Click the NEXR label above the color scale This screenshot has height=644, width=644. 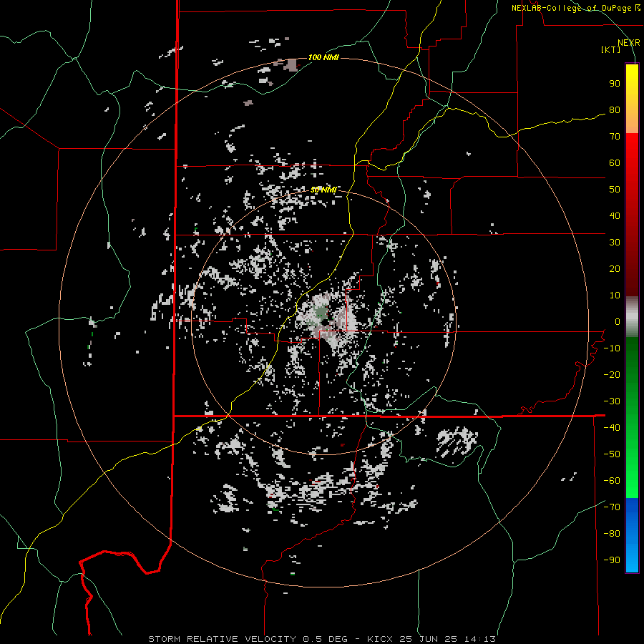[628, 43]
